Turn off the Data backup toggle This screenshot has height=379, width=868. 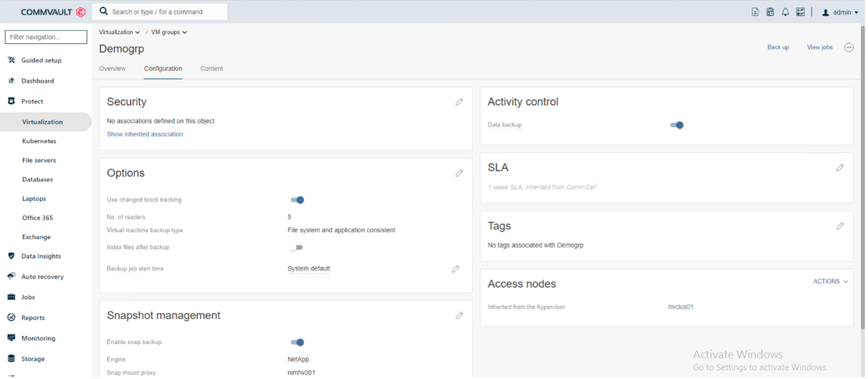point(677,125)
